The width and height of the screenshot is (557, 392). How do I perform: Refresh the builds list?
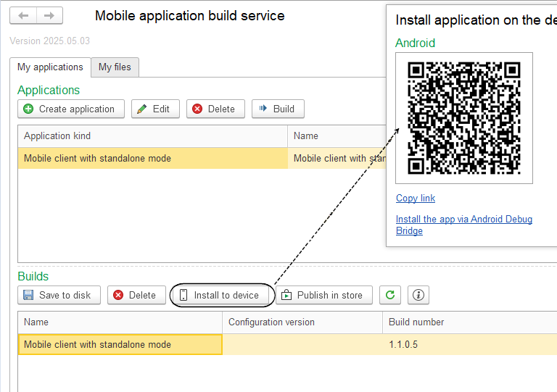(x=390, y=295)
